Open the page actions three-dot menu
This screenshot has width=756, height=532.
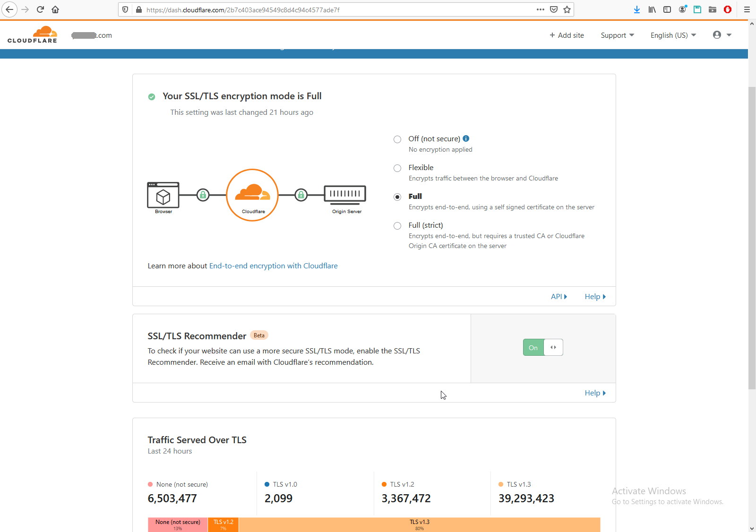click(541, 9)
